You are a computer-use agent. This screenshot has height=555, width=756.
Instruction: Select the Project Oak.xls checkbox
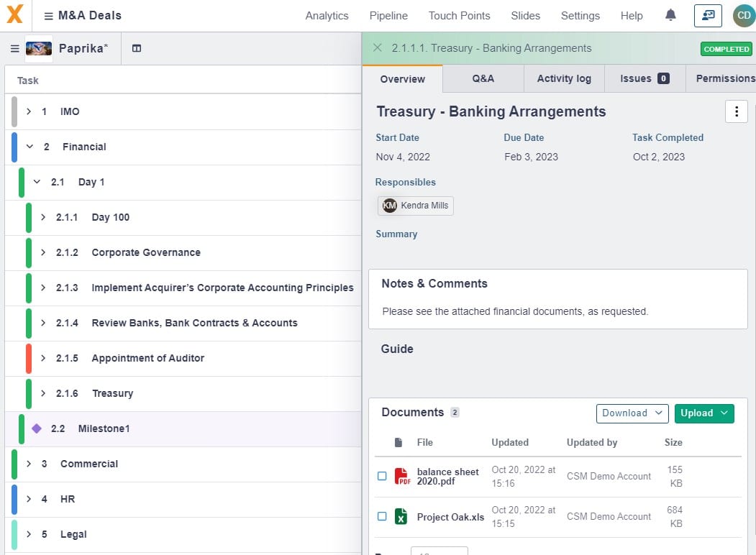click(x=382, y=516)
